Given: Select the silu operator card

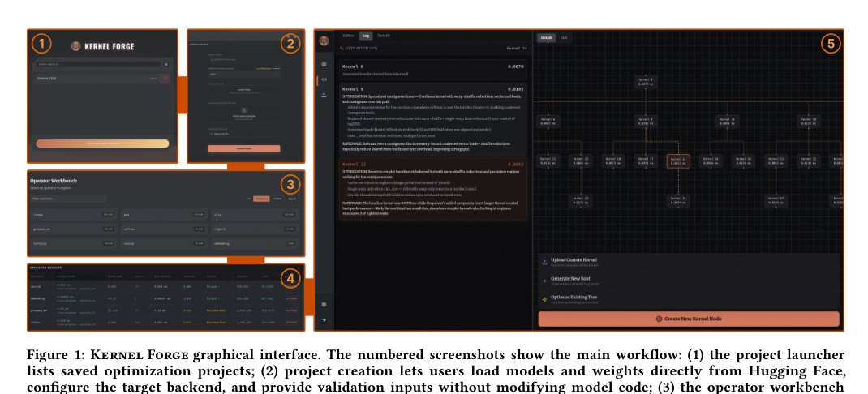Looking at the screenshot, I should (255, 214).
